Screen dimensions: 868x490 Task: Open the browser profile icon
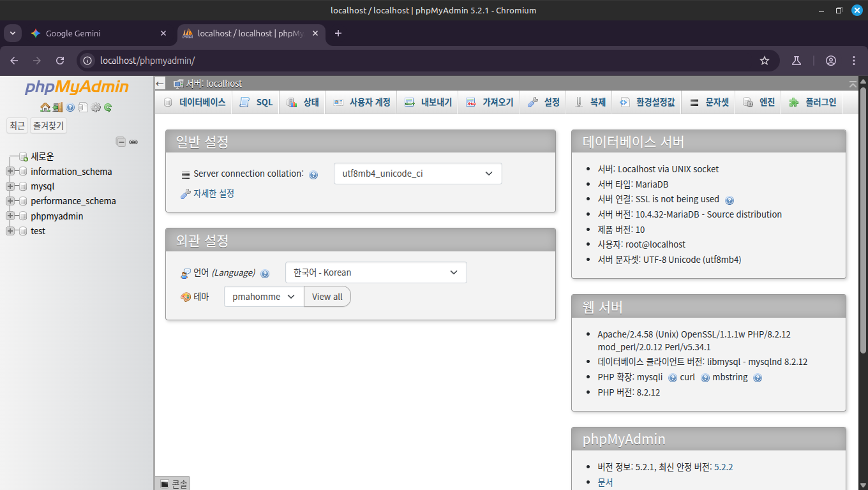pos(831,61)
